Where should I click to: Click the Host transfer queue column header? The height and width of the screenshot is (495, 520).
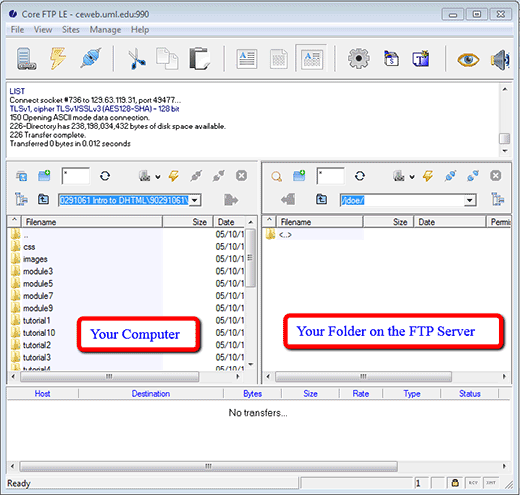(x=42, y=394)
